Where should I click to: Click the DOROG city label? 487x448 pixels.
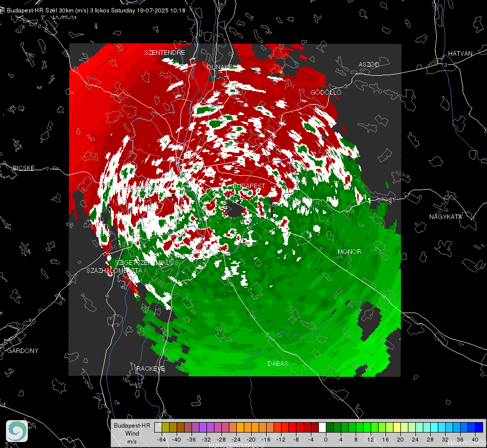coord(65,17)
